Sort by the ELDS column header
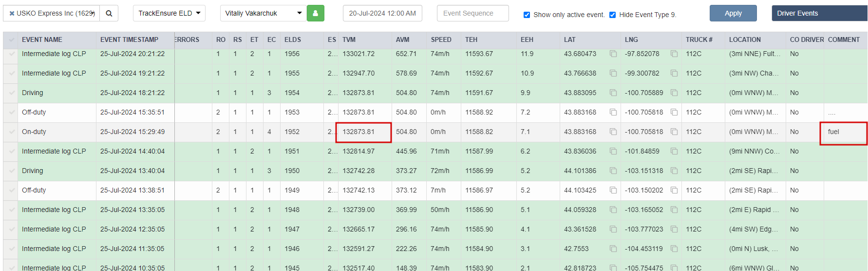Viewport: 868px width, 271px height. point(293,39)
